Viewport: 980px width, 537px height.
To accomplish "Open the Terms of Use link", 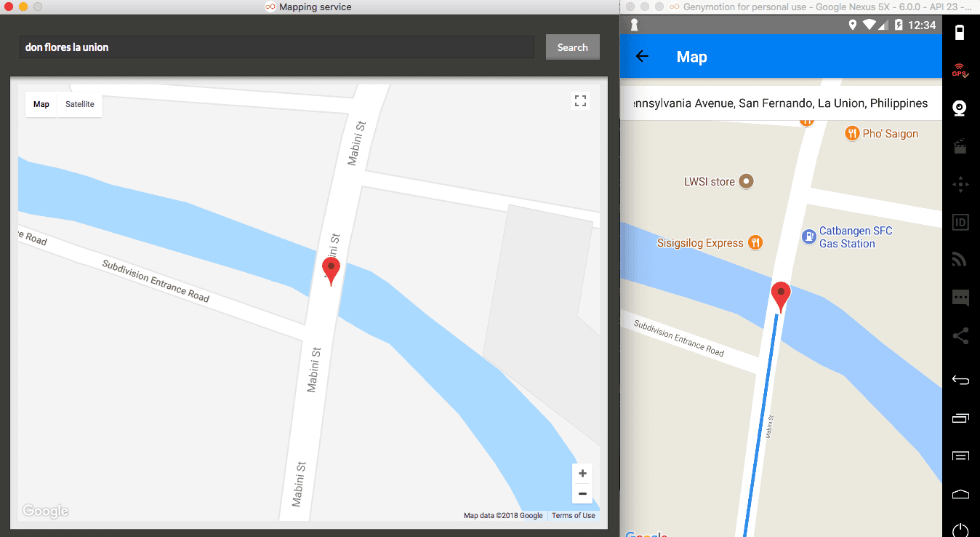I will (x=573, y=515).
